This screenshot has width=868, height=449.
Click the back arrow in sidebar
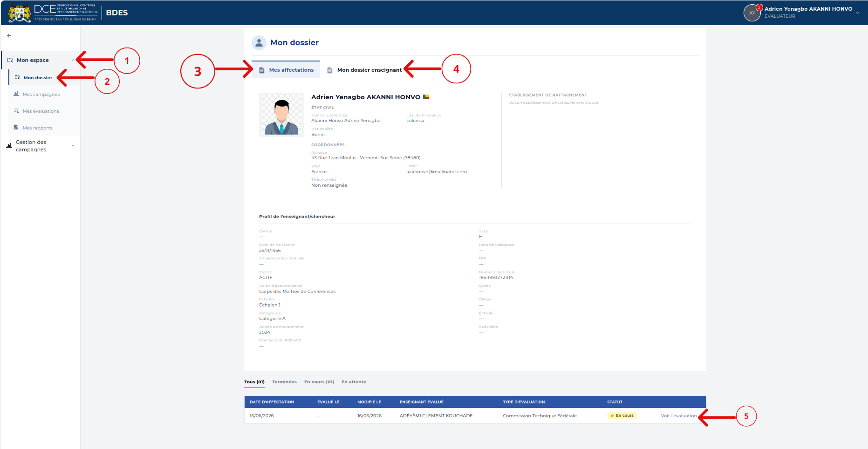(9, 36)
